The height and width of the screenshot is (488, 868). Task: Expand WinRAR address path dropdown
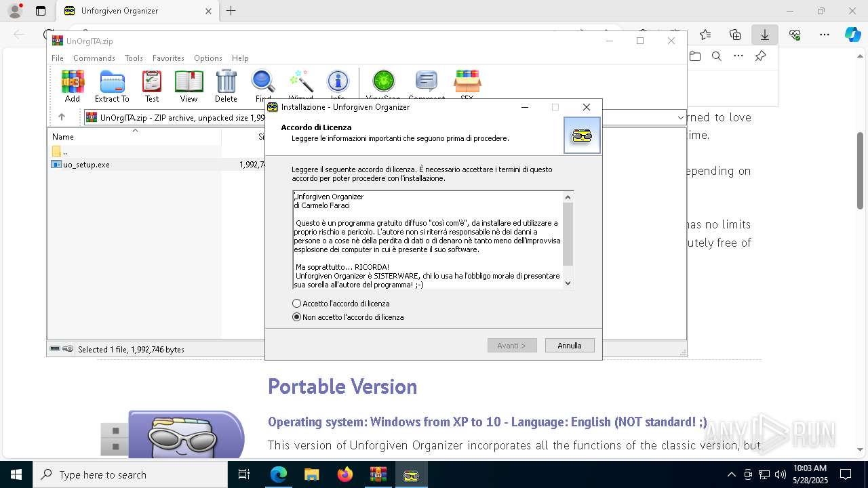pyautogui.click(x=680, y=118)
